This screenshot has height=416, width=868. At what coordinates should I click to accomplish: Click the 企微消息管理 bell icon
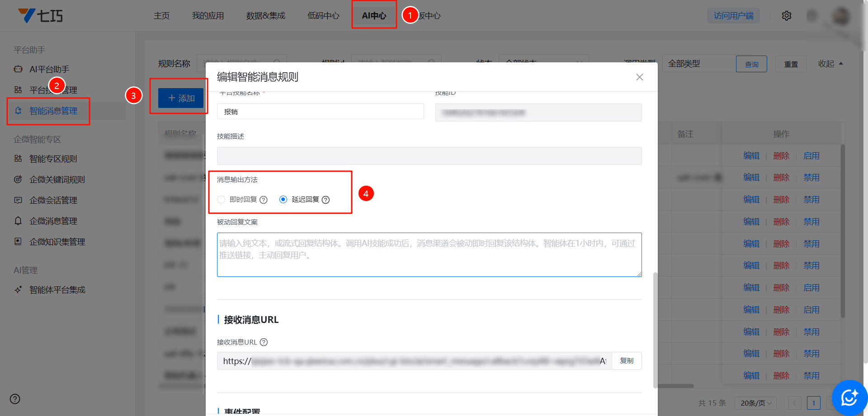point(18,221)
